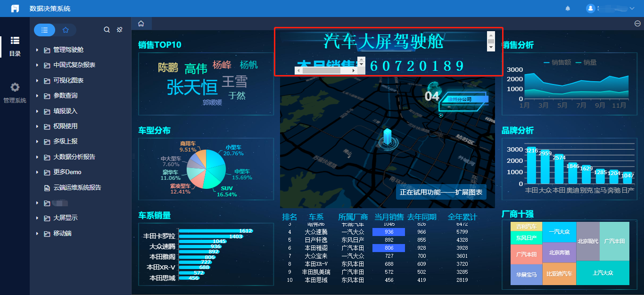The image size is (644, 295).
Task: Click the folder icon beside 大数据分析报告
Action: pyautogui.click(x=47, y=157)
